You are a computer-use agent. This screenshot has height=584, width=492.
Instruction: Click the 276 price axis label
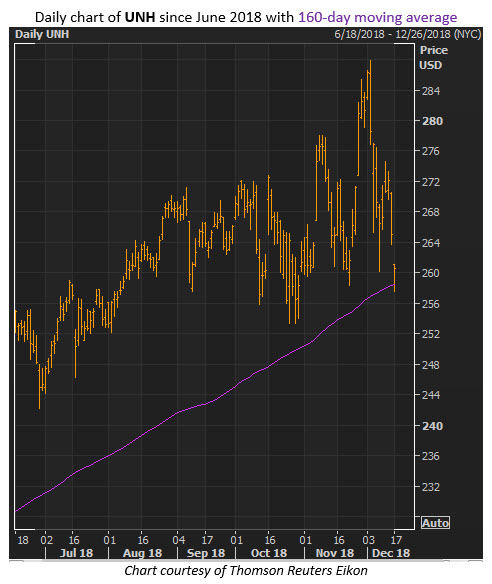[x=431, y=151]
